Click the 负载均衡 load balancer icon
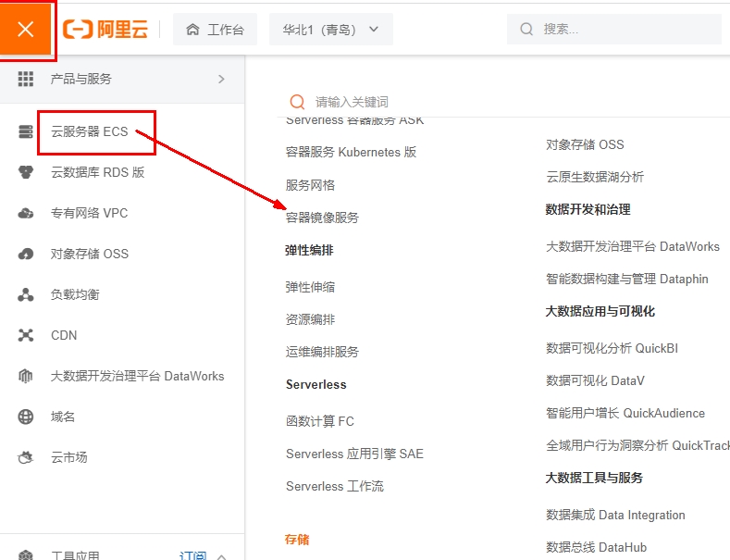The image size is (730, 560). click(x=26, y=294)
